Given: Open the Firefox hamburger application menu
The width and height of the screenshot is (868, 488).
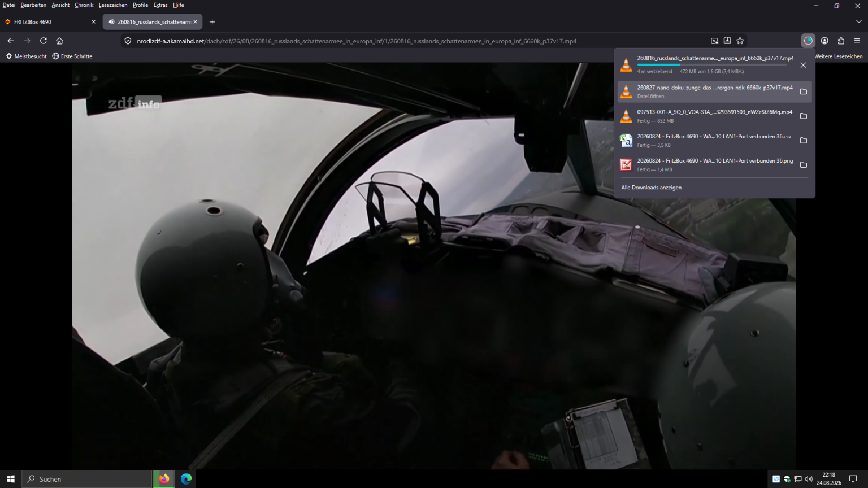Looking at the screenshot, I should 857,41.
